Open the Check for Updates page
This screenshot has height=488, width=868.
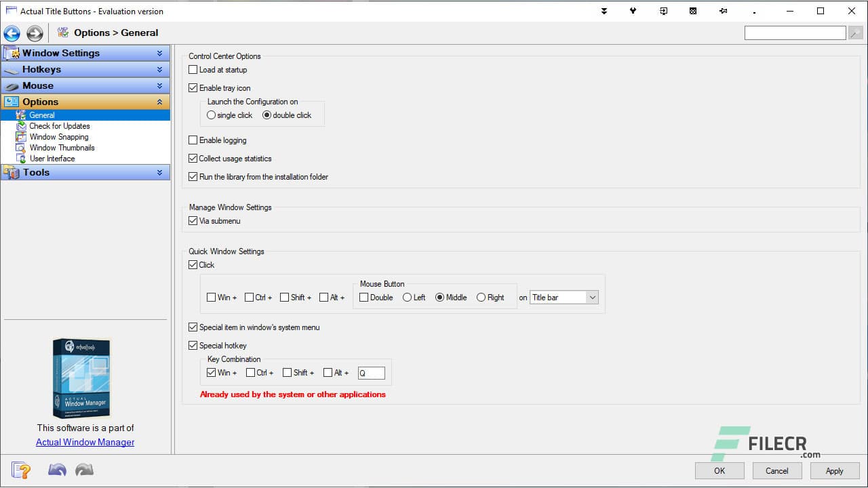[60, 126]
